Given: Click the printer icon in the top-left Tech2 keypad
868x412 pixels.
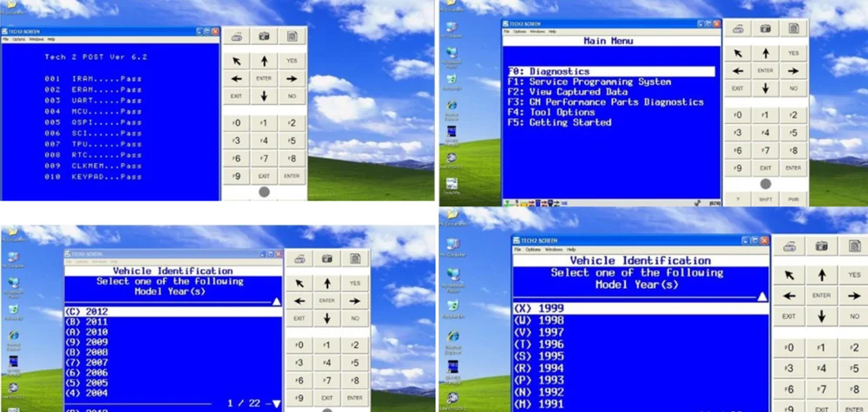Looking at the screenshot, I should [237, 36].
